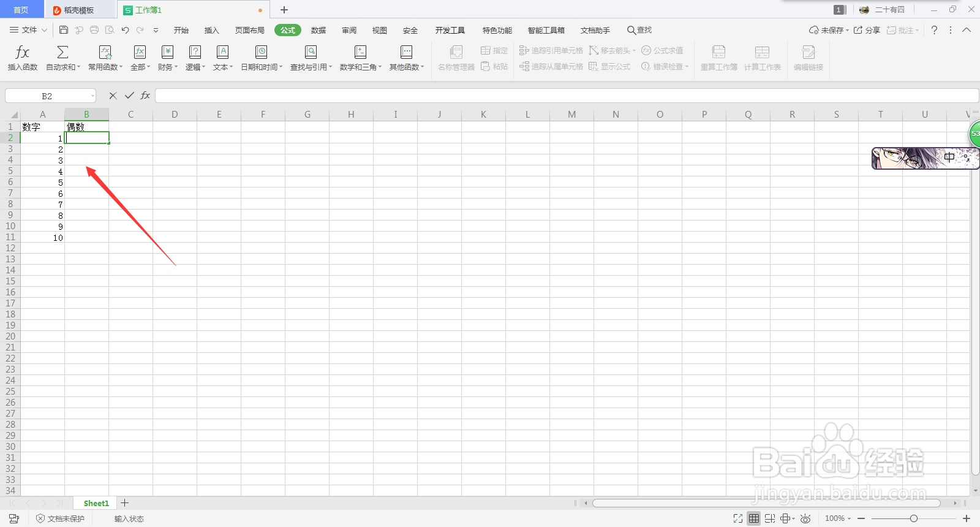
Task: Click the Print Preview icon
Action: point(110,29)
